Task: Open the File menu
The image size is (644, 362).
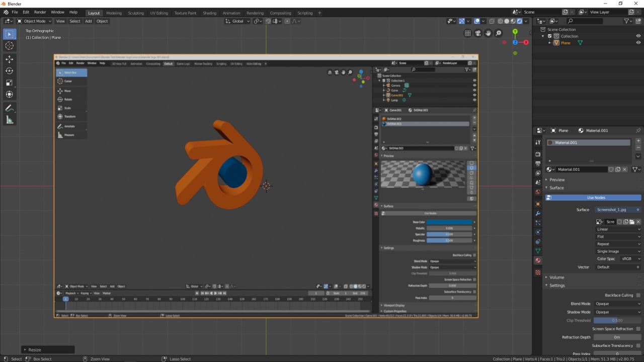Action: [15, 12]
